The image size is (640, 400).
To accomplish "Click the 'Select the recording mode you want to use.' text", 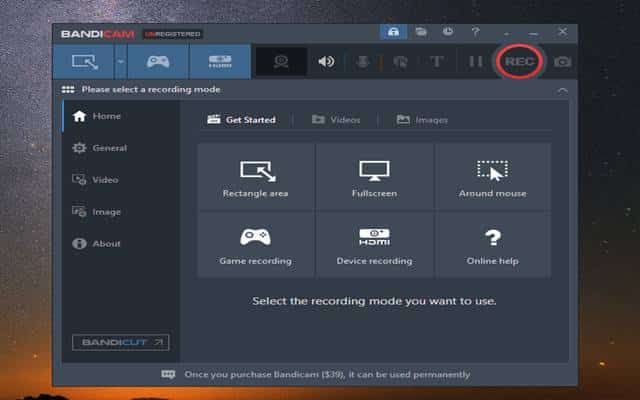I will pos(374,301).
